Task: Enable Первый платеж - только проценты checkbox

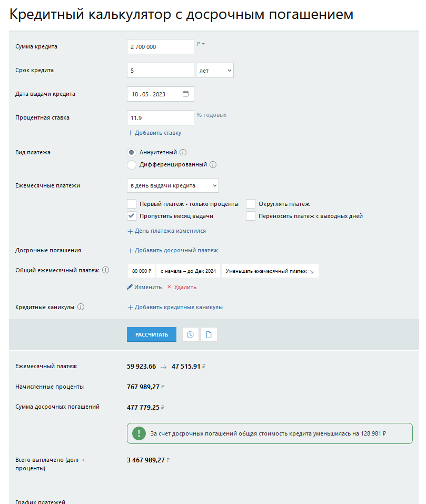Action: (132, 204)
